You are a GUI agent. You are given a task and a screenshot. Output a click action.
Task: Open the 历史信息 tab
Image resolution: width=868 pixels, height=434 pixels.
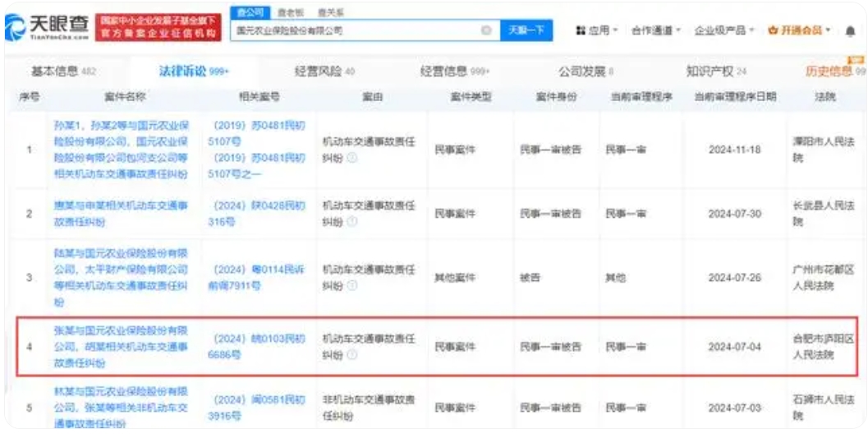[x=835, y=71]
